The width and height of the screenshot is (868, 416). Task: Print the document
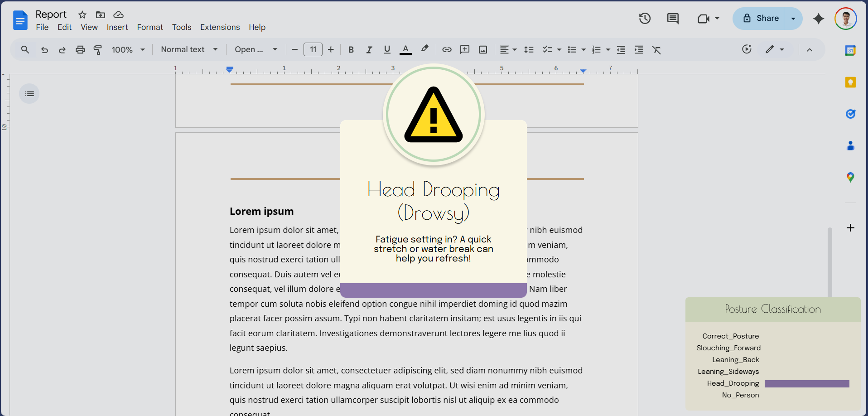point(80,50)
